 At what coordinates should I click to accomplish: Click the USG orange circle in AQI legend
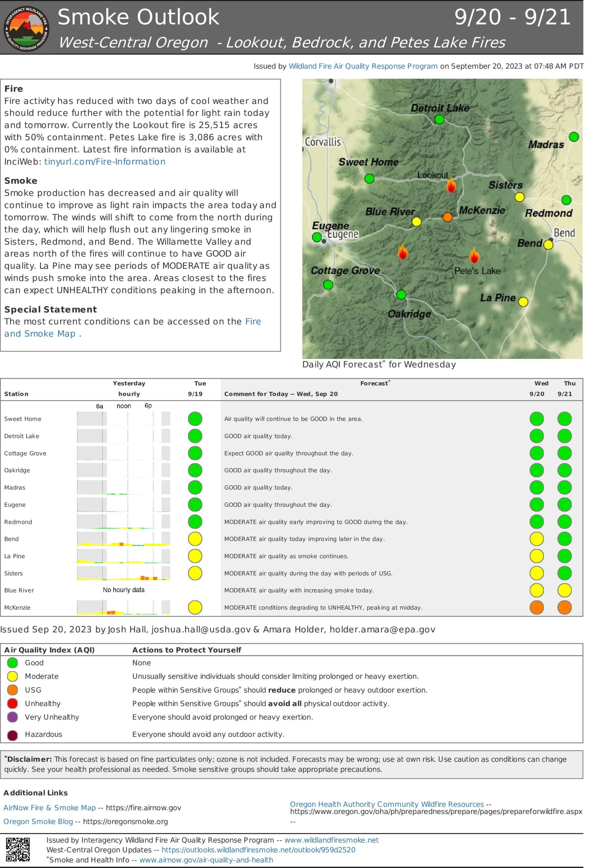pyautogui.click(x=12, y=690)
